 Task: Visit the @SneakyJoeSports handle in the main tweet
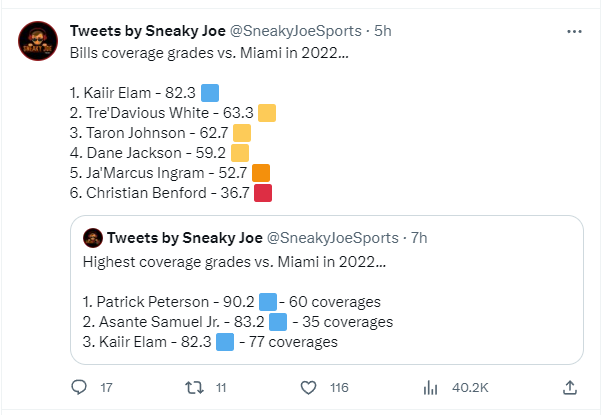pyautogui.click(x=296, y=31)
